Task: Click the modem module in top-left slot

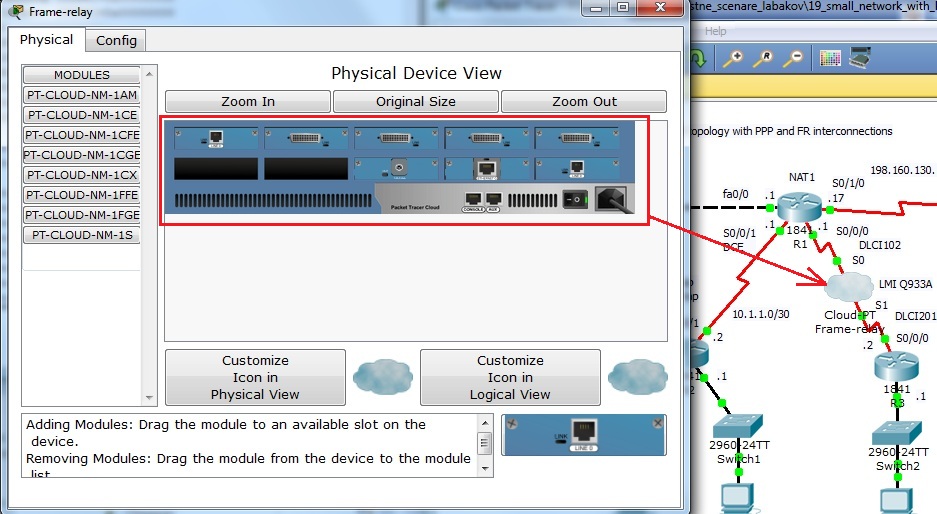Action: (x=216, y=139)
